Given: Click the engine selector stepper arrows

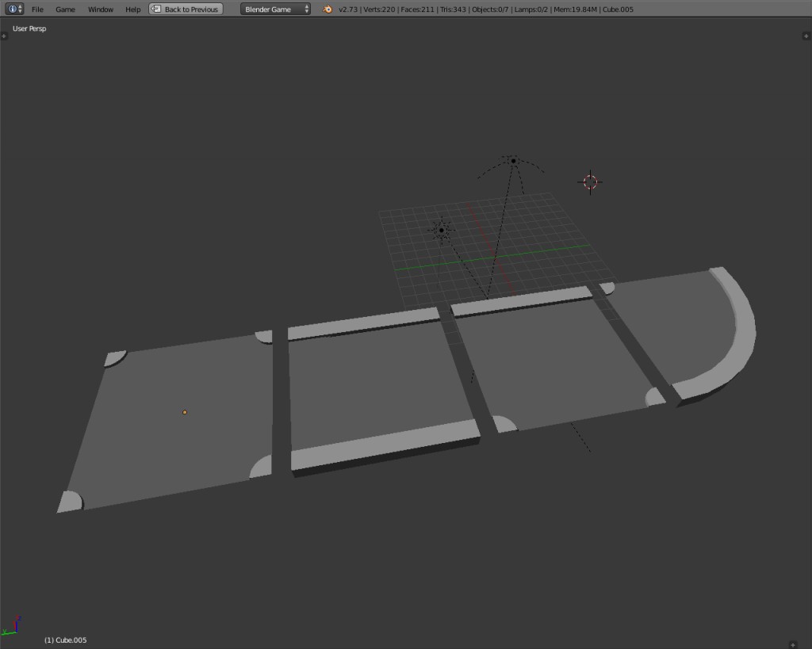Looking at the screenshot, I should (308, 10).
